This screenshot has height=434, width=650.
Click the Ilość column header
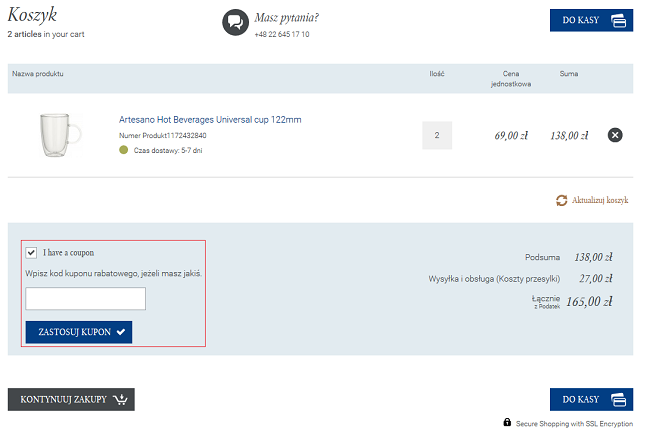pyautogui.click(x=436, y=74)
